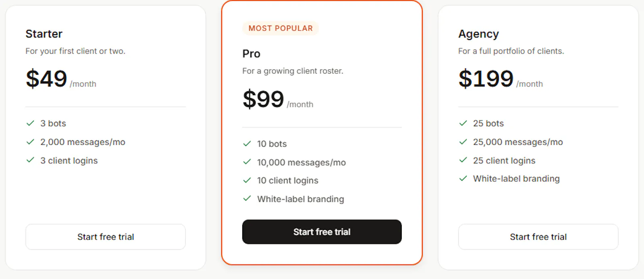
Task: Click the checkmark next to 10 bots
Action: pyautogui.click(x=247, y=144)
